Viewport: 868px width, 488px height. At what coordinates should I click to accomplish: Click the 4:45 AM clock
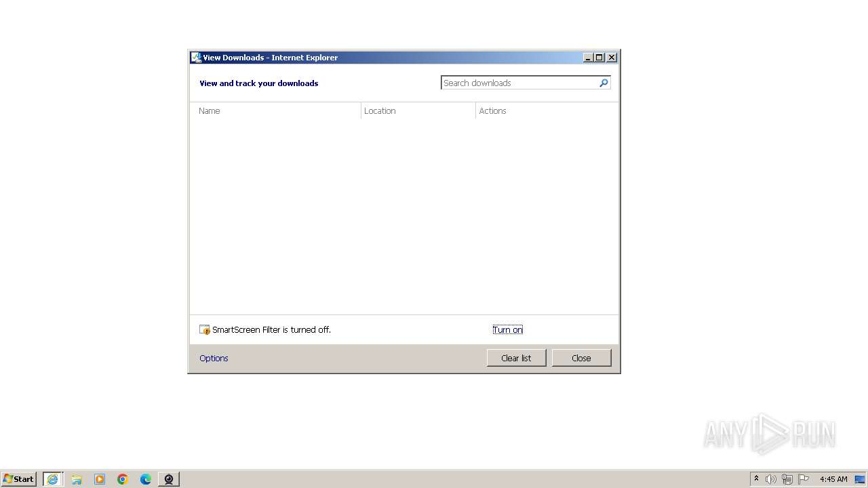tap(833, 479)
